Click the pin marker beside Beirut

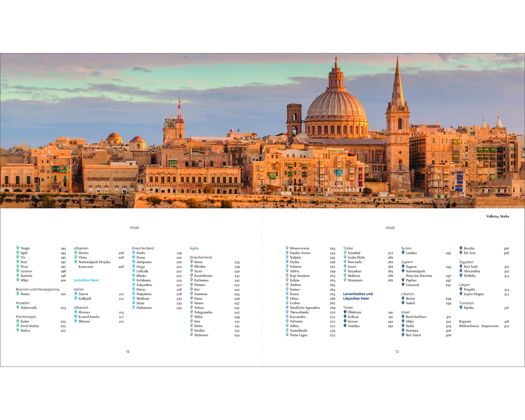(403, 298)
